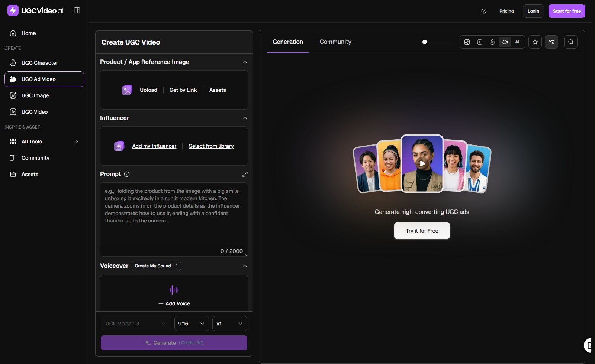Click the UGCVideo.ai logo

click(36, 10)
